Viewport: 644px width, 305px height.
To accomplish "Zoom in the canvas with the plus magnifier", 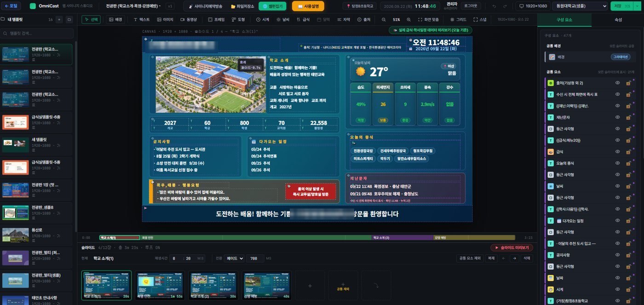I will coord(408,20).
